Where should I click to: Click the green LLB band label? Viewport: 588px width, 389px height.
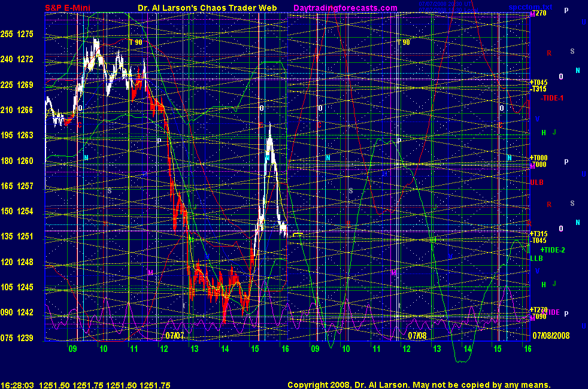point(537,258)
